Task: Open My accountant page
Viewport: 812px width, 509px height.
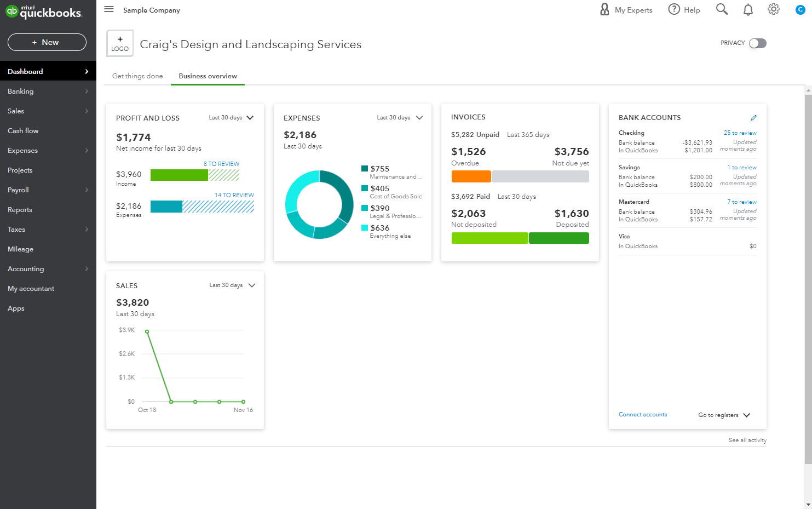Action: [48, 289]
